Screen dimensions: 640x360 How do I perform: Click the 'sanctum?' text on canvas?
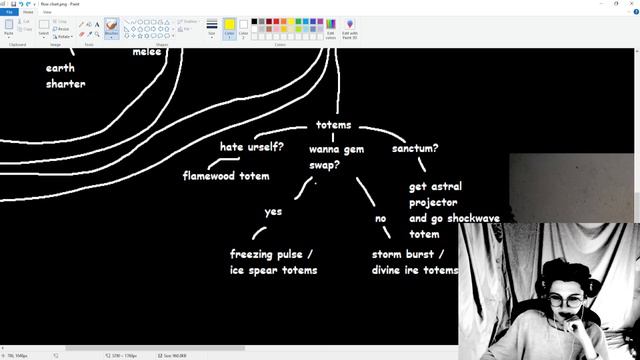pyautogui.click(x=415, y=148)
